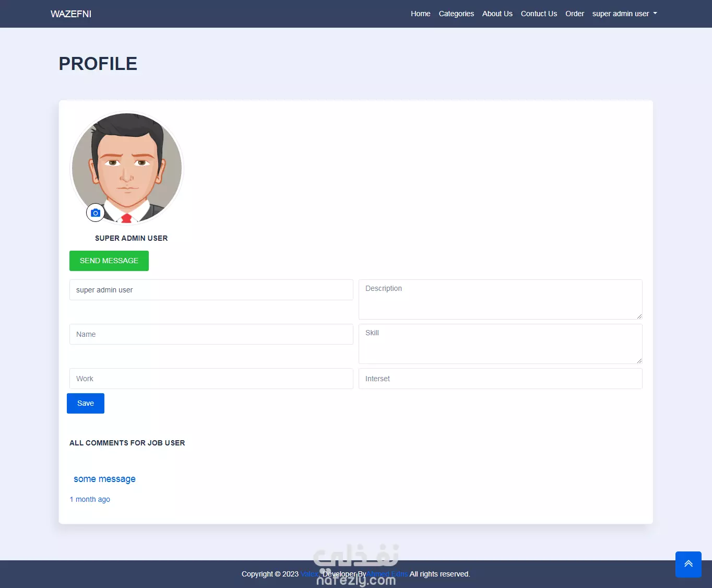
Task: Click the 'Copyright © 2023' footer text
Action: (270, 574)
